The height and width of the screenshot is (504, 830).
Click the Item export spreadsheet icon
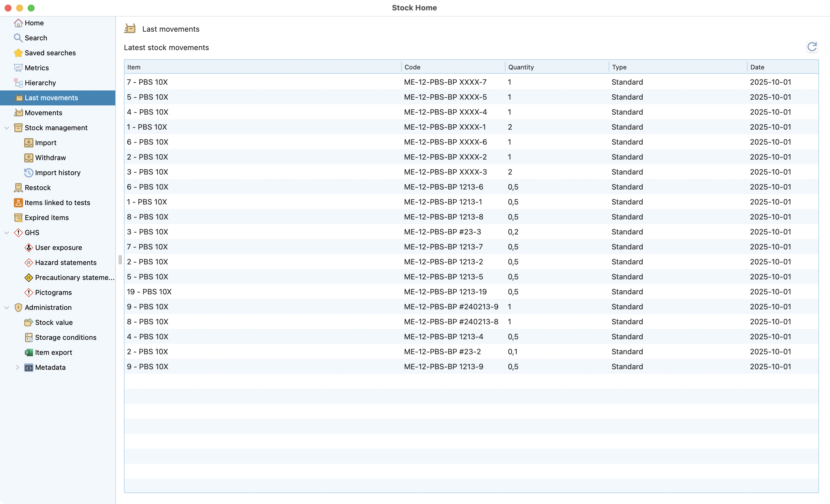[x=29, y=353]
